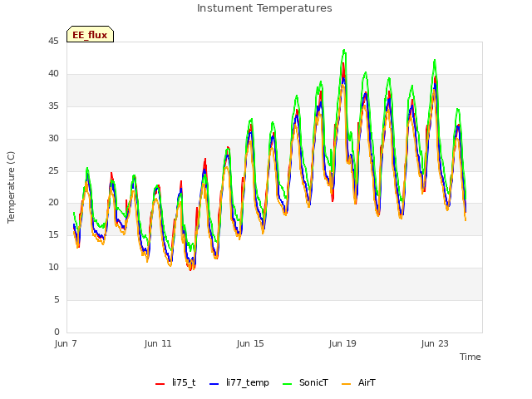Click the Temperature (C) y-axis title
532x399 pixels.
click(11, 187)
